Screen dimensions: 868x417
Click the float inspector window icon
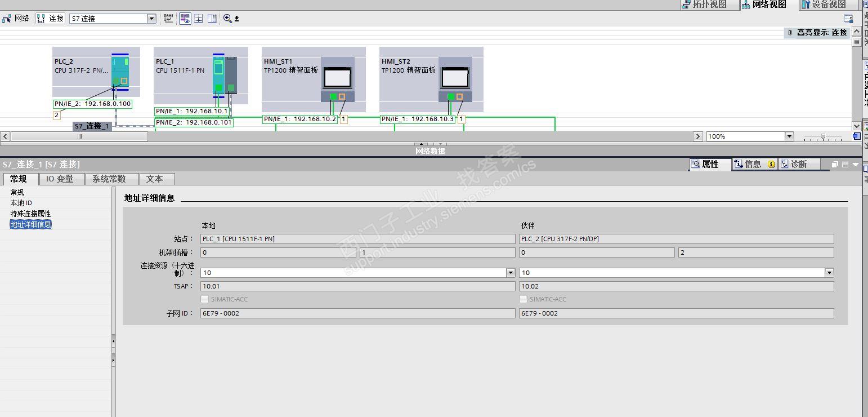pyautogui.click(x=835, y=164)
